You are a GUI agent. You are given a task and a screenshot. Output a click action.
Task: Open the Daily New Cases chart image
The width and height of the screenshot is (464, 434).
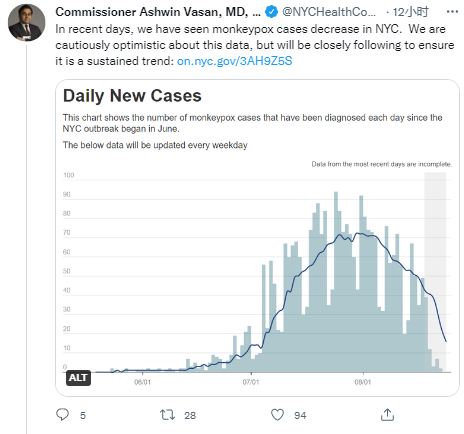click(257, 238)
